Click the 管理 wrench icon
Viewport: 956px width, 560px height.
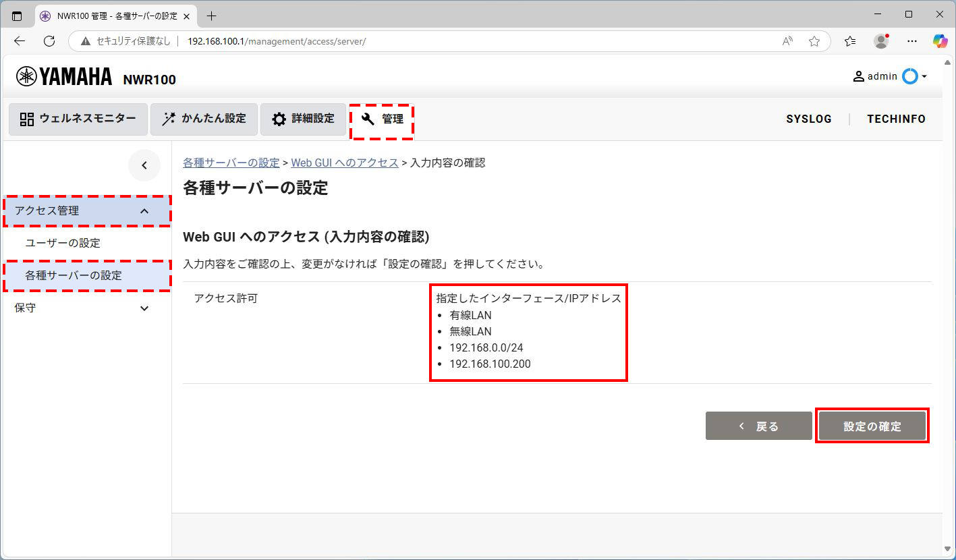click(367, 119)
